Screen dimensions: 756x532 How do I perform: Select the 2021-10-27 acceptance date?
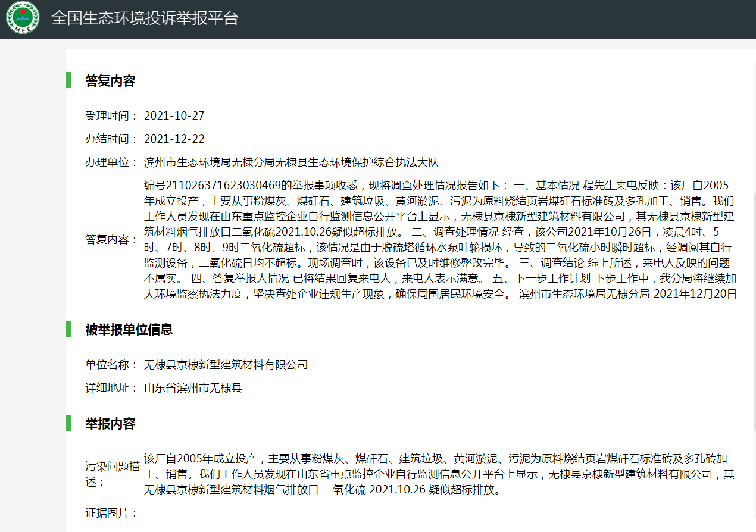(x=174, y=115)
